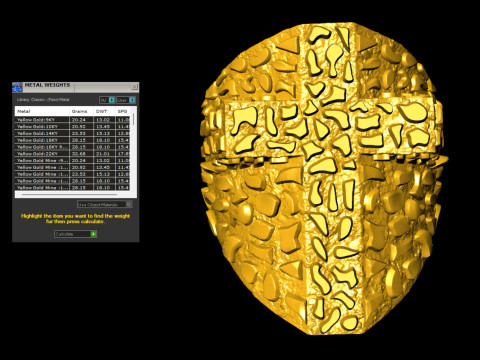
Task: Click the 23.53 grams value for Yellow Gold:14KY
Action: coord(79,133)
